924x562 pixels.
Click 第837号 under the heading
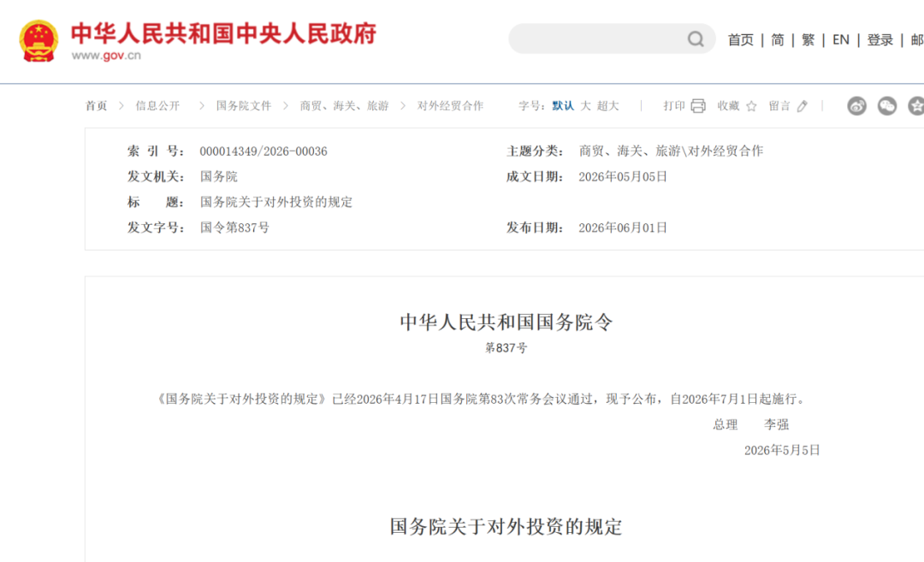pos(506,348)
